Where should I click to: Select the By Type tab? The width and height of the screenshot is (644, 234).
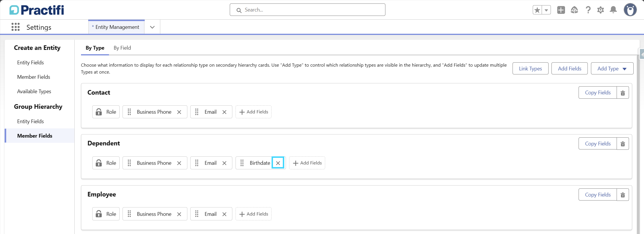[95, 48]
